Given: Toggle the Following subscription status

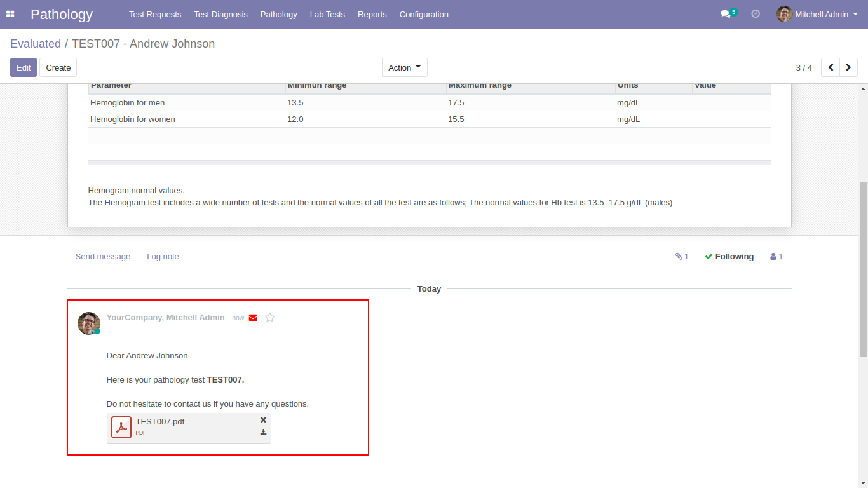Looking at the screenshot, I should coord(729,257).
